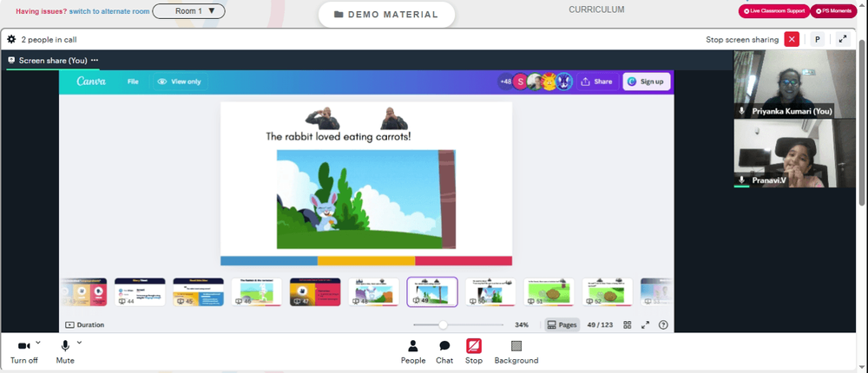Click the Duration button
Image resolution: width=868 pixels, height=373 pixels.
(x=85, y=324)
